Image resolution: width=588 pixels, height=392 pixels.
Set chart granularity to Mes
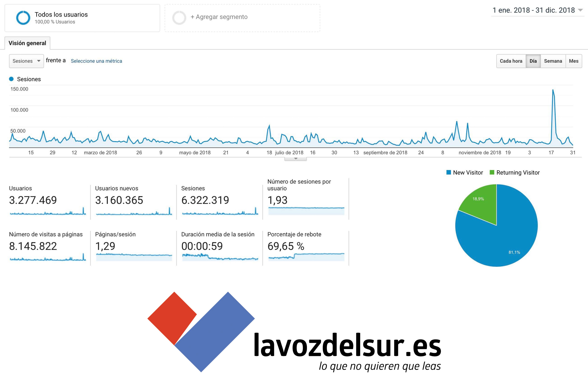573,61
